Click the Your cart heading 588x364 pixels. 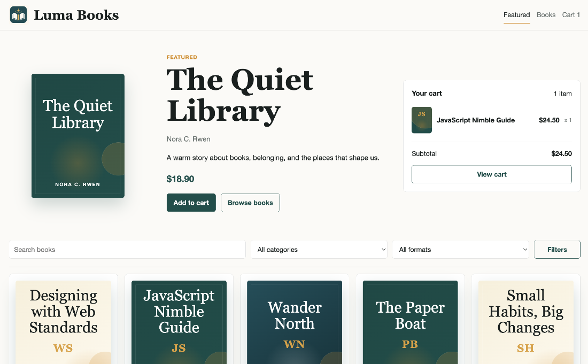click(x=427, y=94)
